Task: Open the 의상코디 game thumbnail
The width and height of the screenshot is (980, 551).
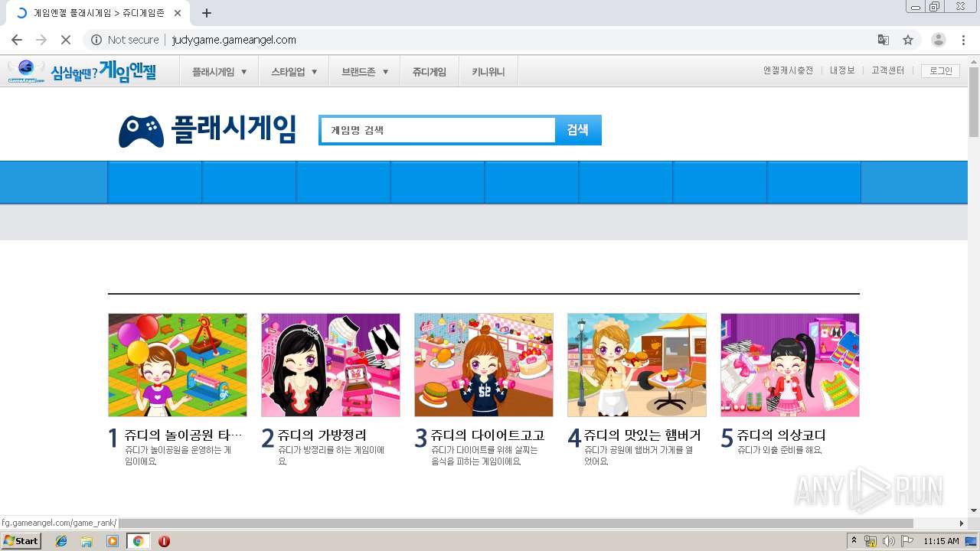Action: (790, 365)
